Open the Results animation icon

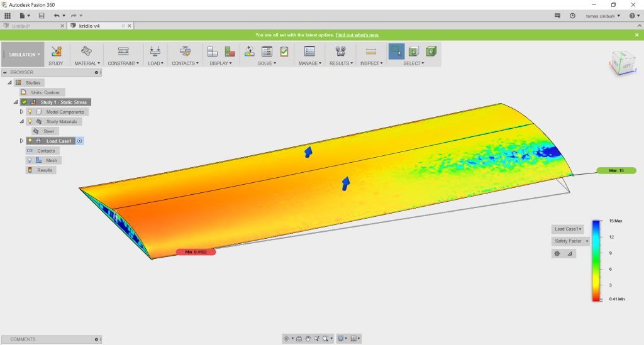(341, 52)
